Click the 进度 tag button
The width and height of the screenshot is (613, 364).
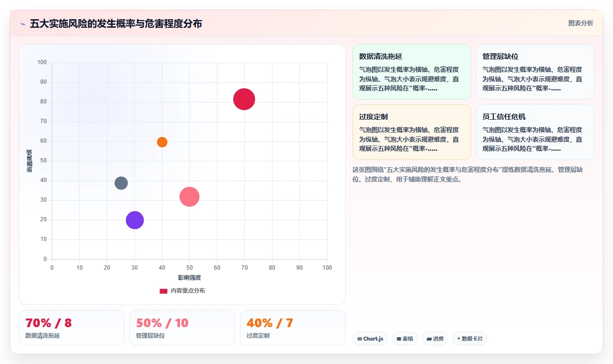pos(435,339)
